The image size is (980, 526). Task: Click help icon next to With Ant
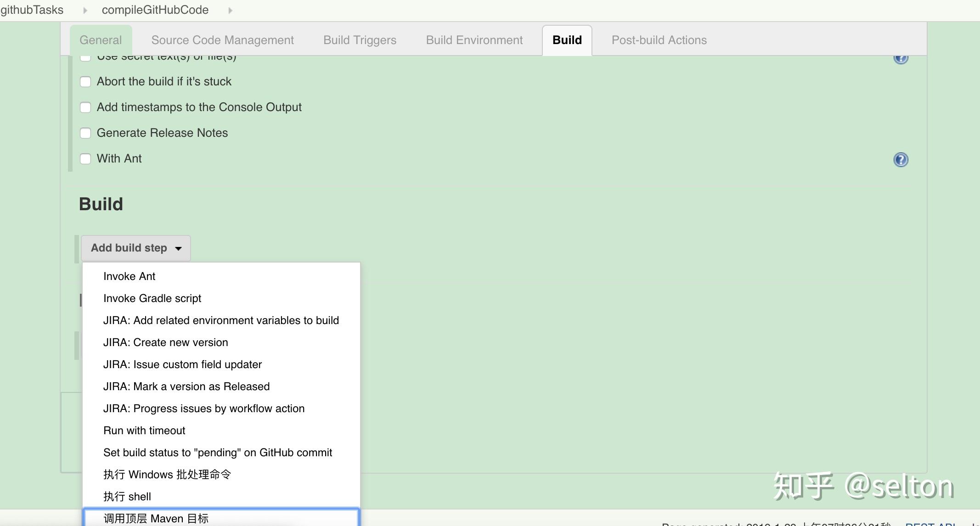point(901,159)
